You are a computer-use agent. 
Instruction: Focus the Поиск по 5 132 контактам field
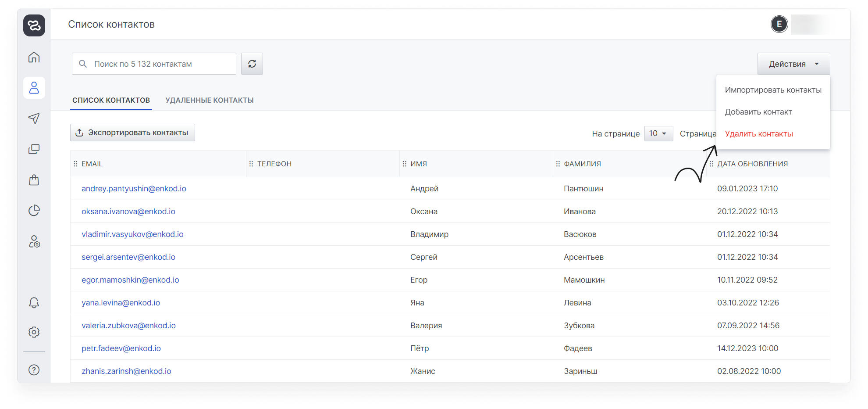click(154, 64)
